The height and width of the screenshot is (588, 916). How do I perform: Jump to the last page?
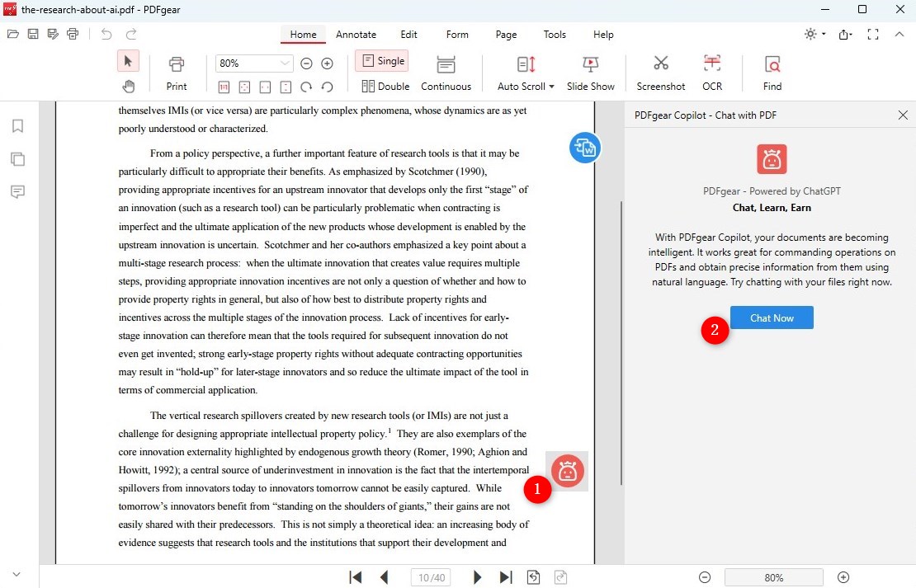506,577
